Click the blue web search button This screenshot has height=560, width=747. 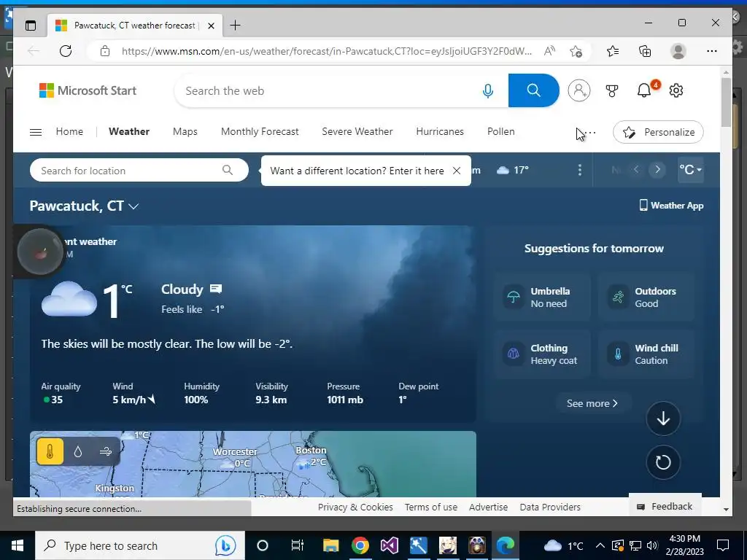(x=533, y=90)
